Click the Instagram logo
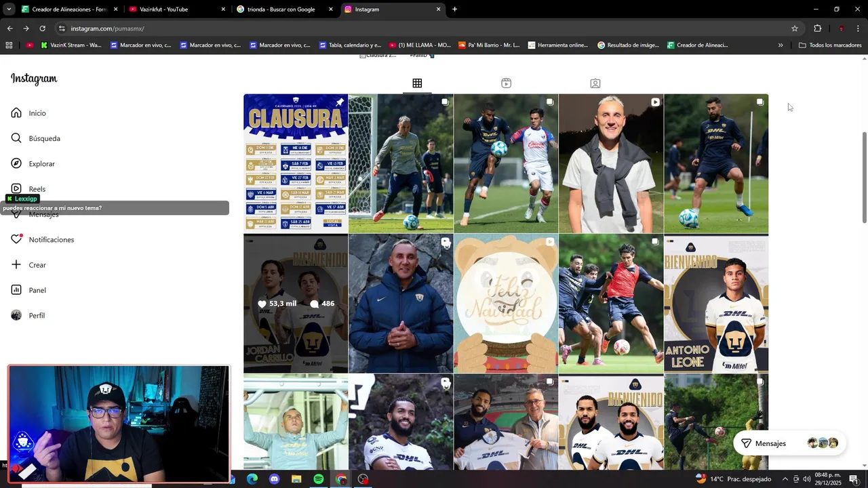This screenshot has height=488, width=868. click(x=34, y=79)
